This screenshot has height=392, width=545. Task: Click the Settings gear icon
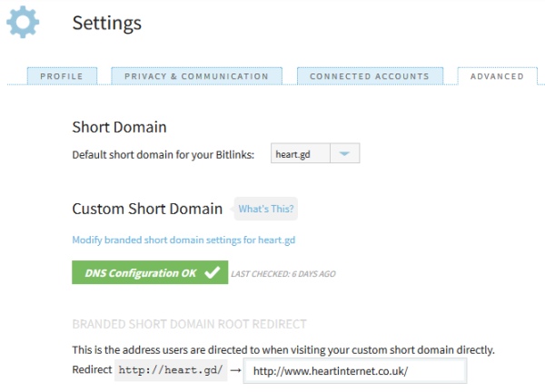point(23,23)
